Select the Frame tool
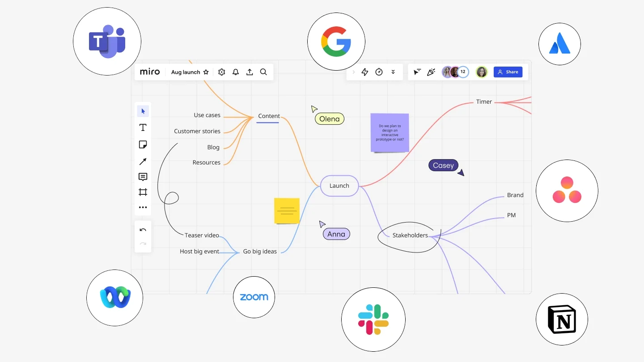 tap(143, 192)
